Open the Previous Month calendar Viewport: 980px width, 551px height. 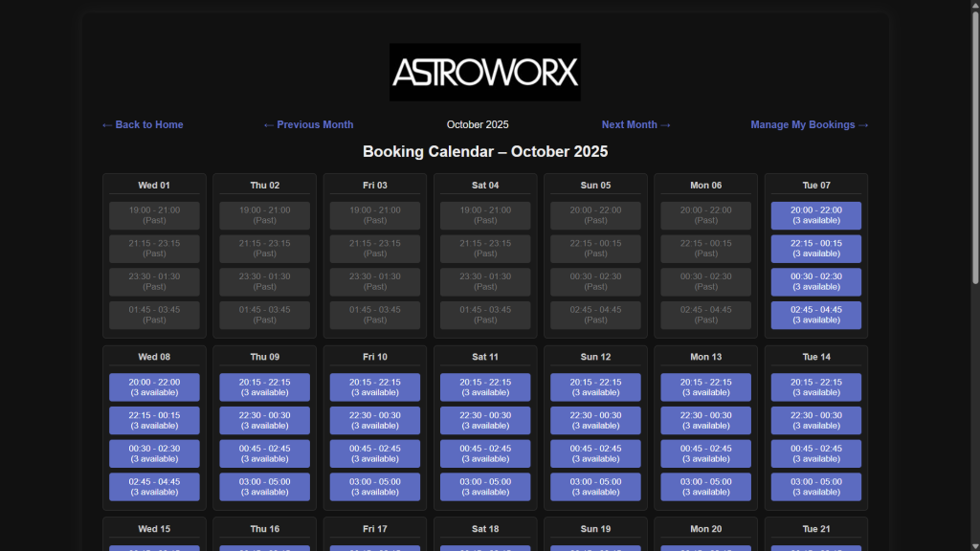[x=308, y=124]
